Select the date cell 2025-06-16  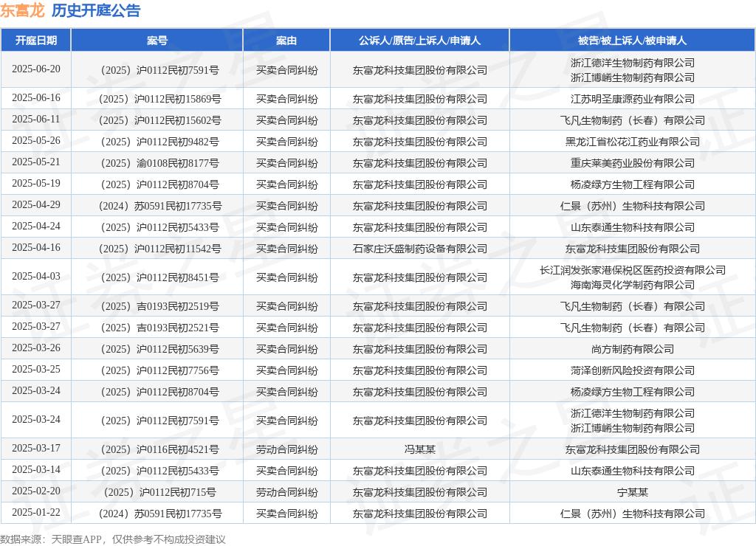[36, 98]
